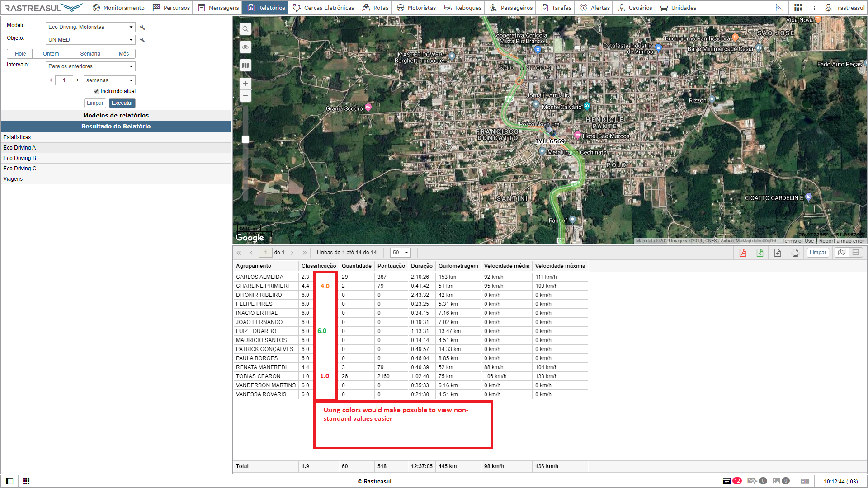
Task: Expand the Intervalo dropdown Para os anteriores
Action: click(90, 66)
